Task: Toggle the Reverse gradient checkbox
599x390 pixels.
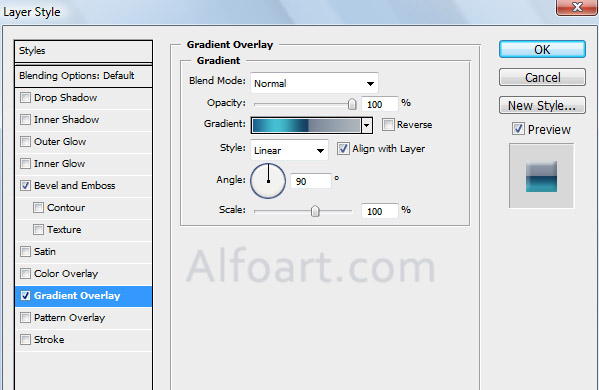Action: click(388, 125)
